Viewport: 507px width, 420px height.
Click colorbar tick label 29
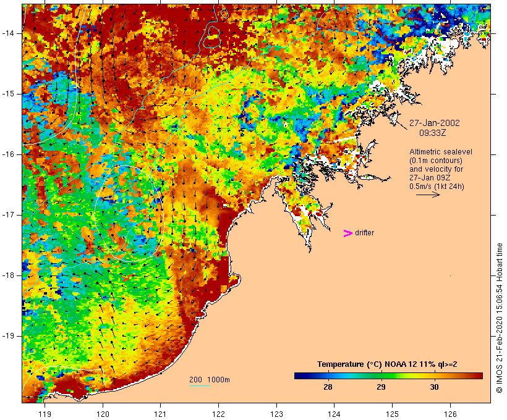point(381,387)
